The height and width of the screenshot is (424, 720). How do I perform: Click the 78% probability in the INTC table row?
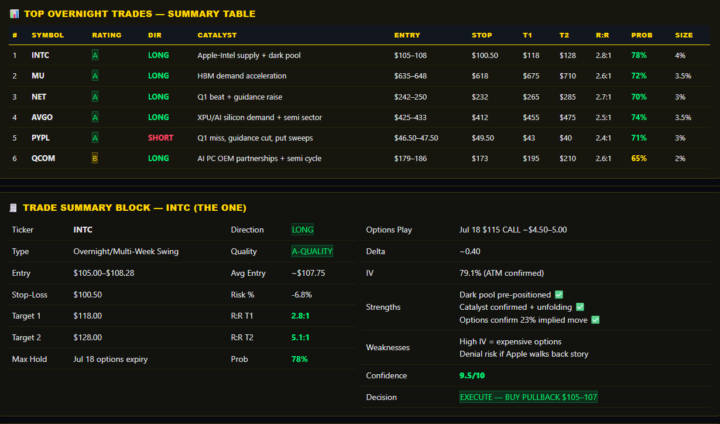[639, 56]
